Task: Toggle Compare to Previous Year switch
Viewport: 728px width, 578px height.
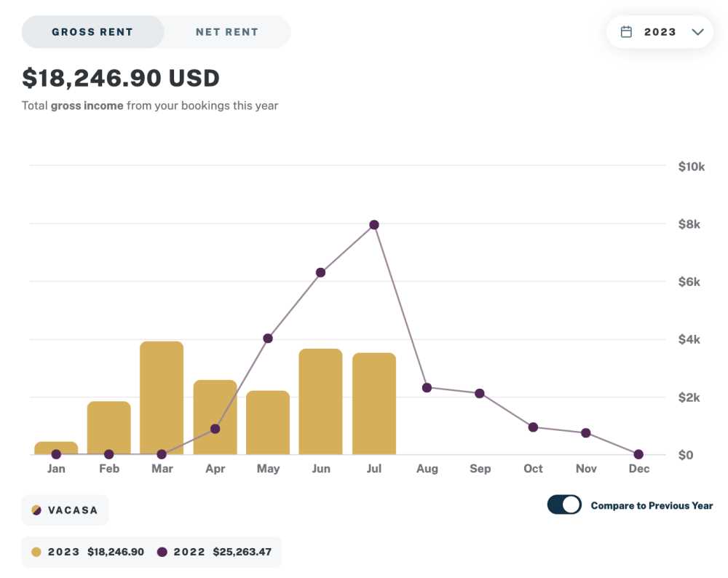Action: [564, 504]
